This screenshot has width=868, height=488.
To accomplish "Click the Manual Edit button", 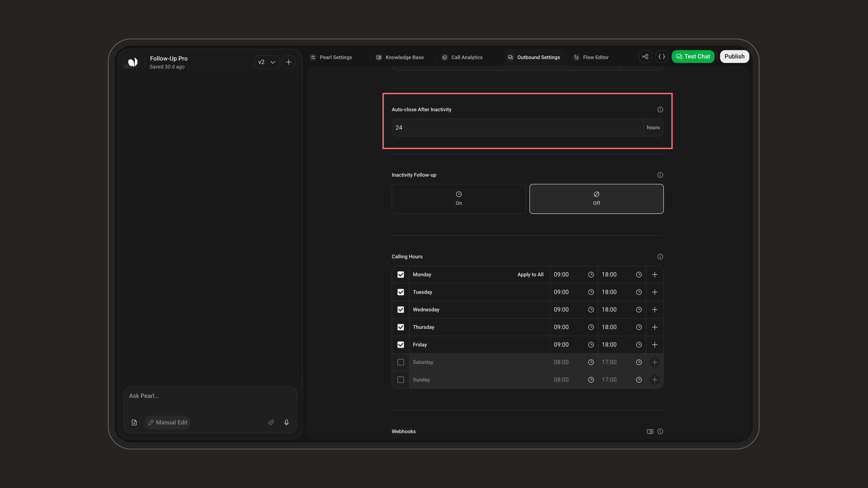I will tap(168, 422).
